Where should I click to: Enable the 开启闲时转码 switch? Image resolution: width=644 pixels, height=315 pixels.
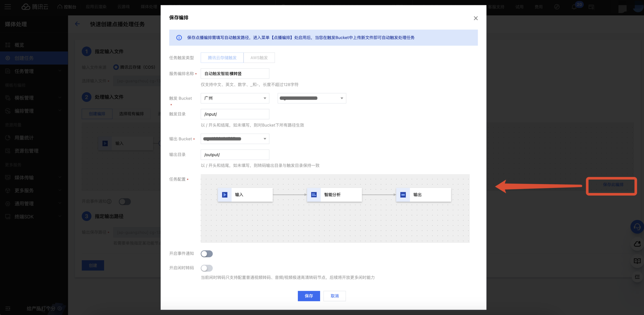coord(207,268)
